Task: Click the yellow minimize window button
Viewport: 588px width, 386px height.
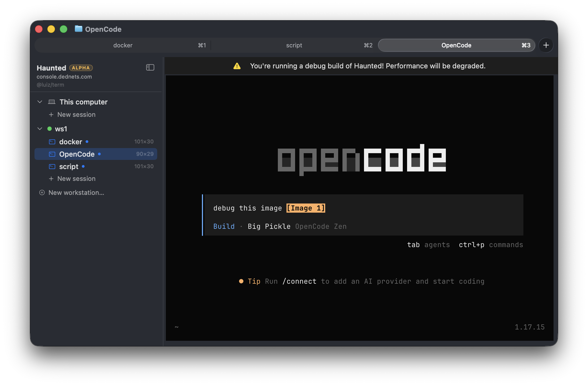Action: (x=51, y=29)
